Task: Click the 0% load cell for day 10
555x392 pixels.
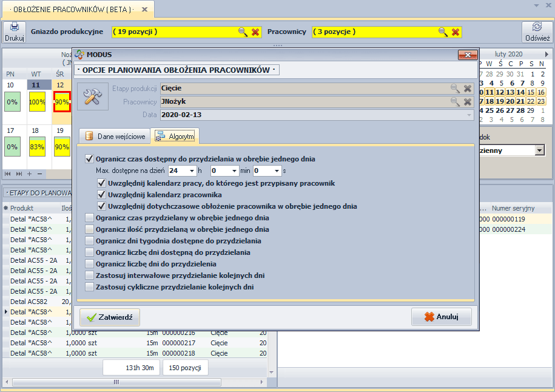Action: [12, 102]
